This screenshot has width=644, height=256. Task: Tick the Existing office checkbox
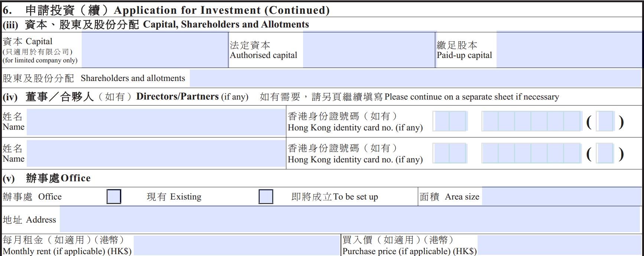114,196
